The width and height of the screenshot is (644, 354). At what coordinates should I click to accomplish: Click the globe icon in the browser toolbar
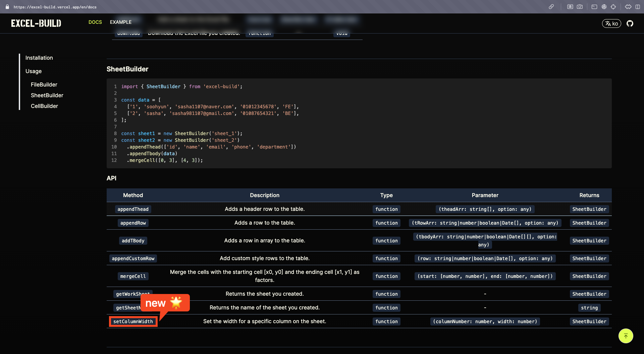pos(604,7)
